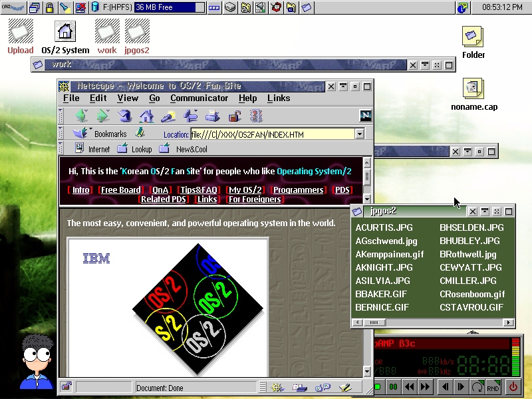Open Netscape View menu
The height and width of the screenshot is (399, 532).
[128, 98]
